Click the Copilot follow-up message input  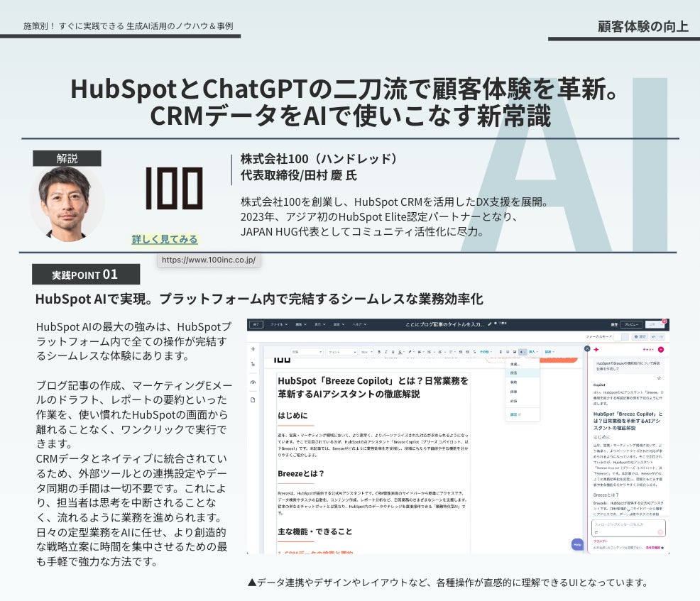coord(628,527)
